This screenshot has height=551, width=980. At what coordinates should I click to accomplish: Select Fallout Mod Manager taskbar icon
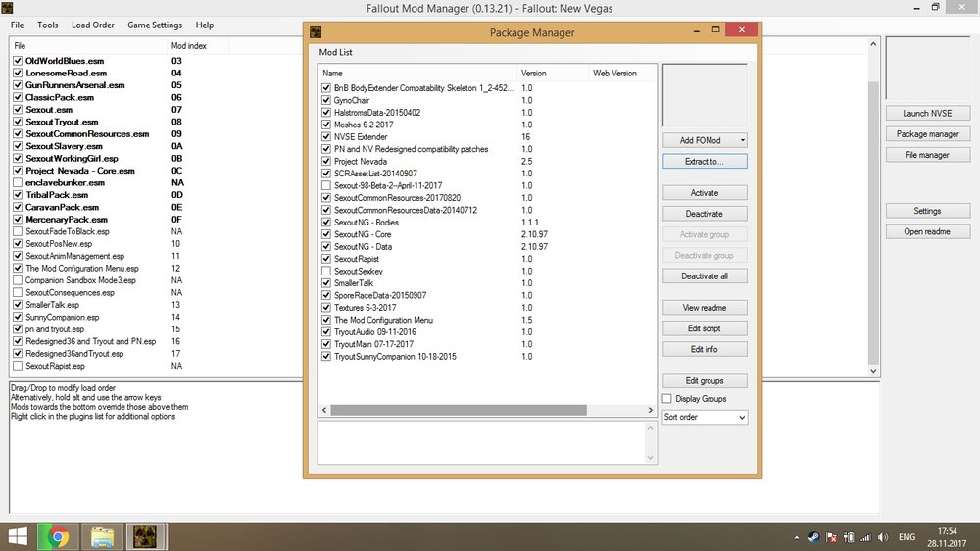click(x=146, y=536)
